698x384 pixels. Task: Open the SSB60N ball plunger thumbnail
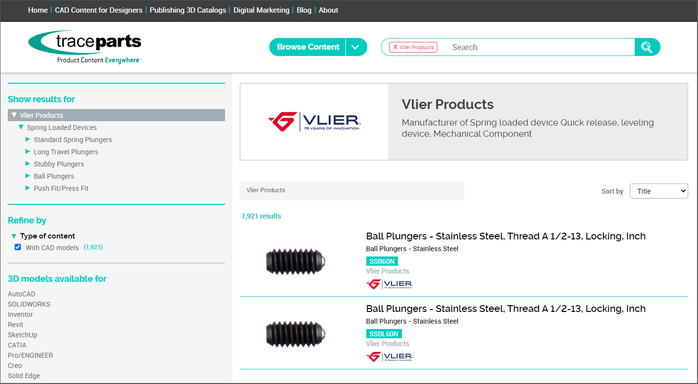296,261
